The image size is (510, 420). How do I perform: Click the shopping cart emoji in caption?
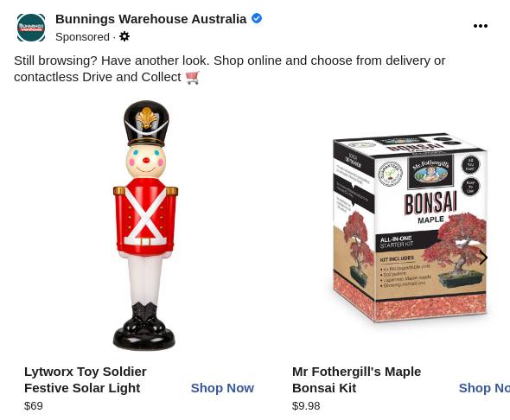coord(193,78)
